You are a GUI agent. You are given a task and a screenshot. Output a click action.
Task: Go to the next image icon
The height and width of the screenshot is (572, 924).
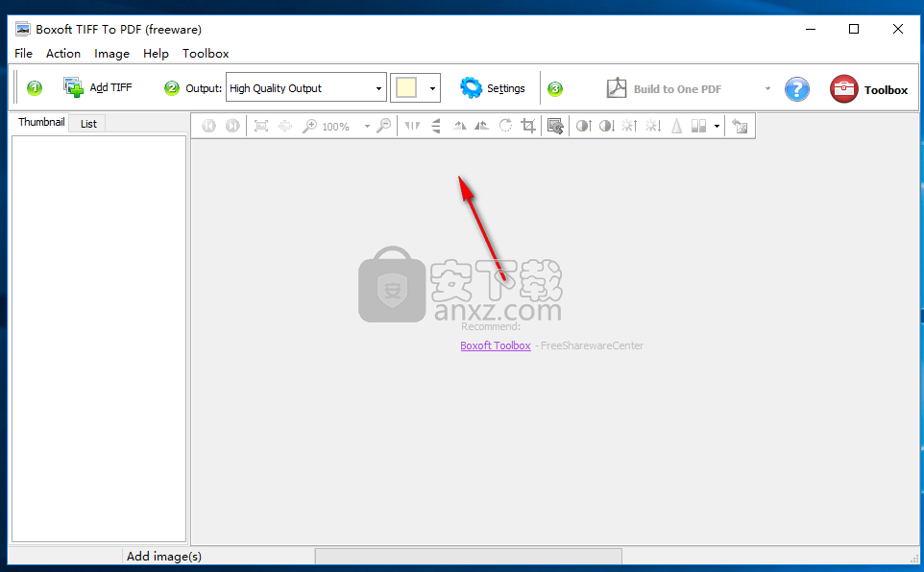click(x=232, y=126)
